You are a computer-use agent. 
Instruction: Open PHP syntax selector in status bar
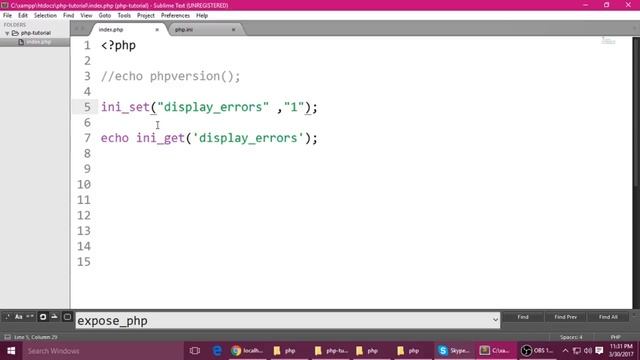click(x=616, y=337)
